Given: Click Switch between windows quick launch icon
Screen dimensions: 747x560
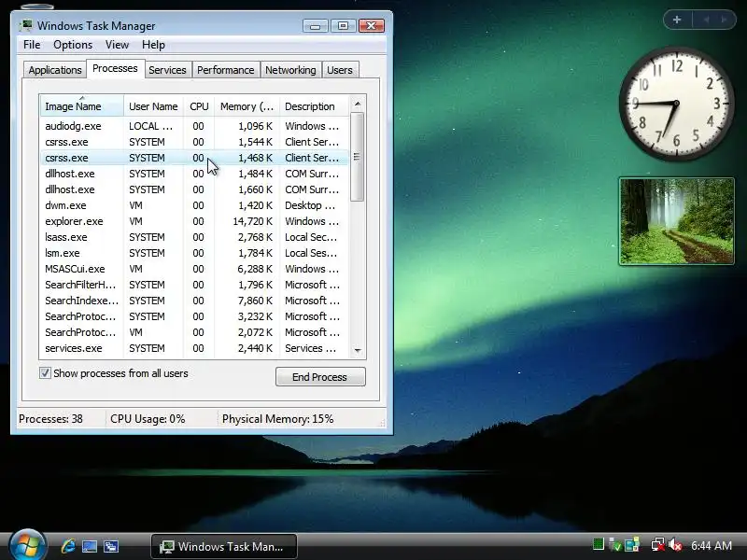Looking at the screenshot, I should pos(111,546).
